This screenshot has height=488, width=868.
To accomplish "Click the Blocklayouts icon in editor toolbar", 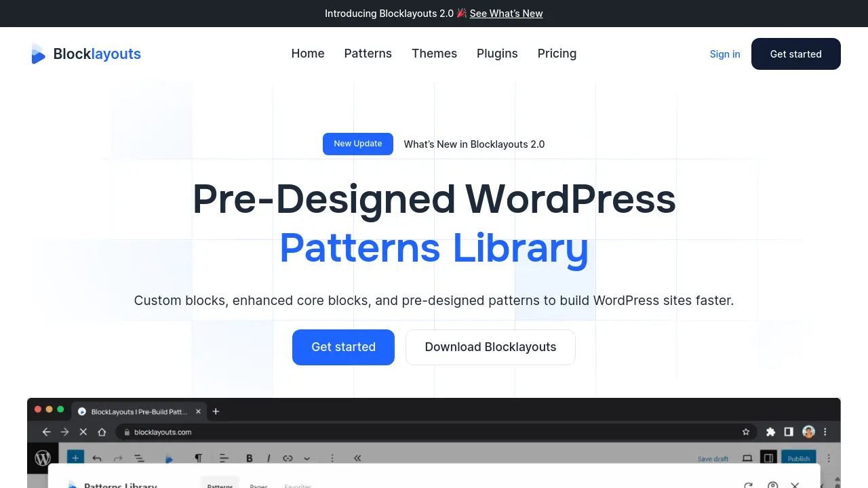I will 169,458.
